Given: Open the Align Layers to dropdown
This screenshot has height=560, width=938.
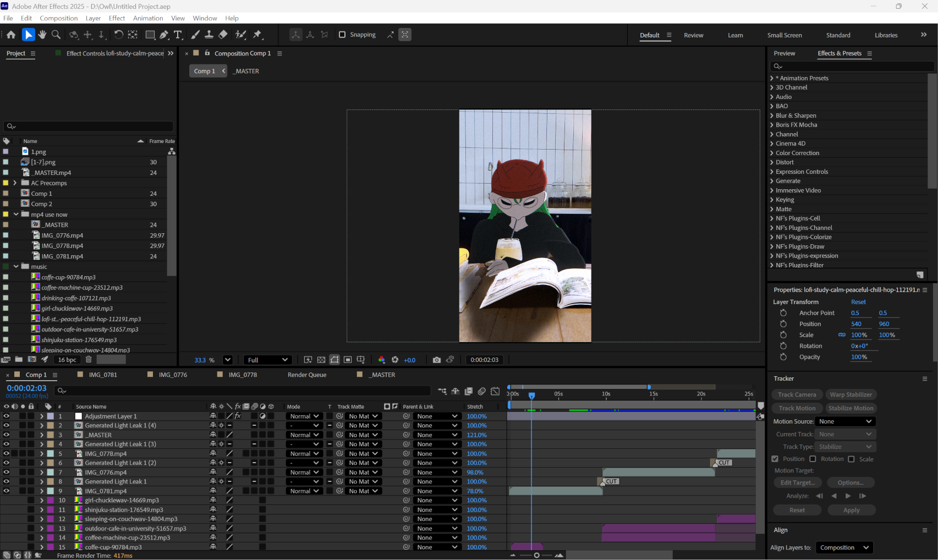Looking at the screenshot, I should coord(844,548).
